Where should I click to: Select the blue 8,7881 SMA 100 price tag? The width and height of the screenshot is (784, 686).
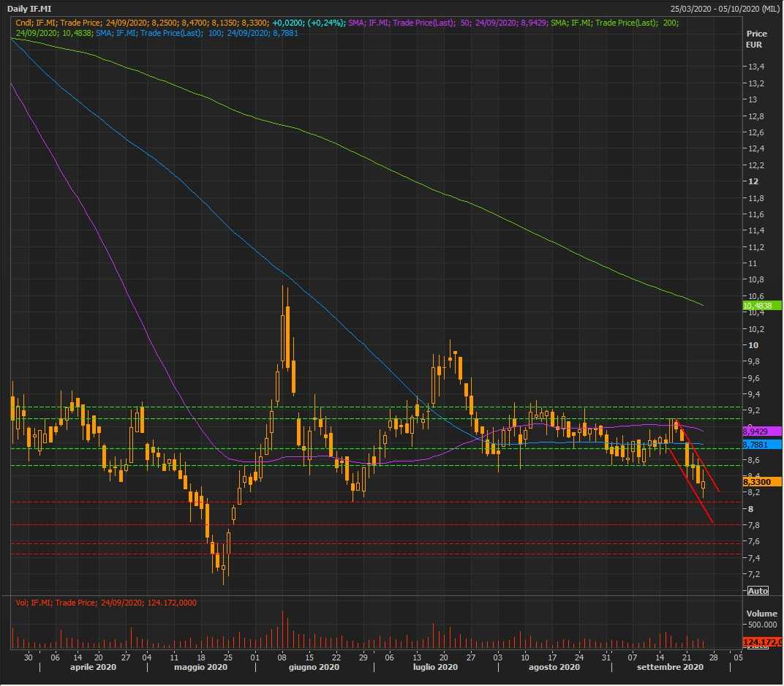click(x=761, y=444)
